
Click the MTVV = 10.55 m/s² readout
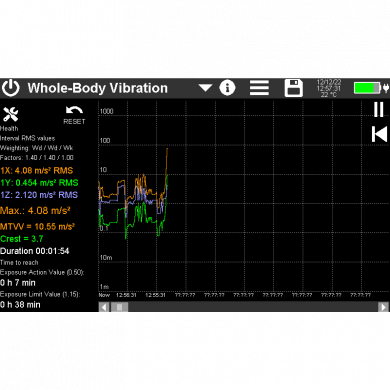[37, 227]
